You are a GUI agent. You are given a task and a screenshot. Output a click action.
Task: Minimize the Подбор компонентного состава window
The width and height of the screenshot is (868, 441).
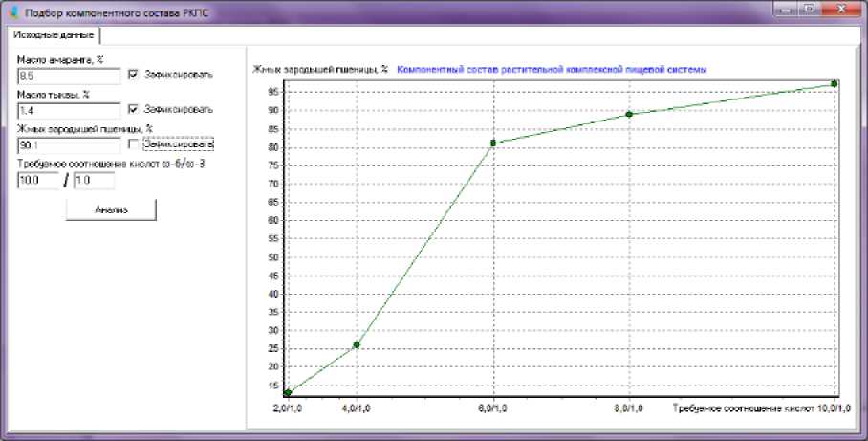pos(785,10)
